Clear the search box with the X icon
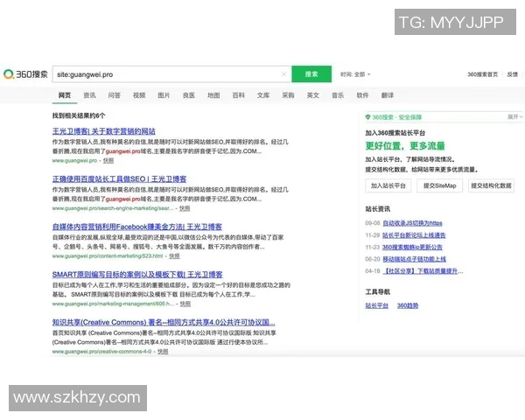The width and height of the screenshot is (525, 420). tap(283, 74)
